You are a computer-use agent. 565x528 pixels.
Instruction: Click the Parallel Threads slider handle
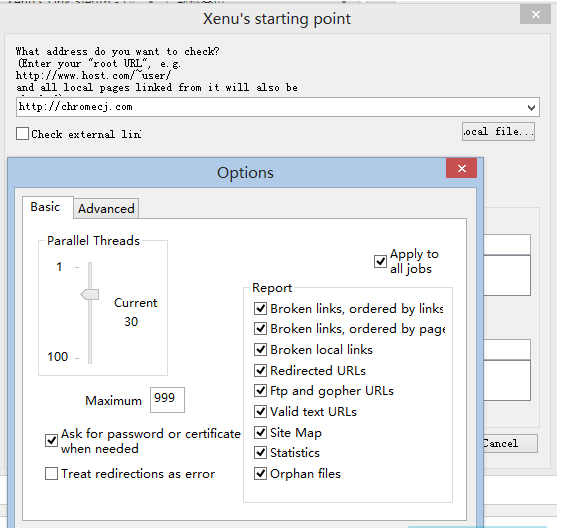pyautogui.click(x=89, y=294)
